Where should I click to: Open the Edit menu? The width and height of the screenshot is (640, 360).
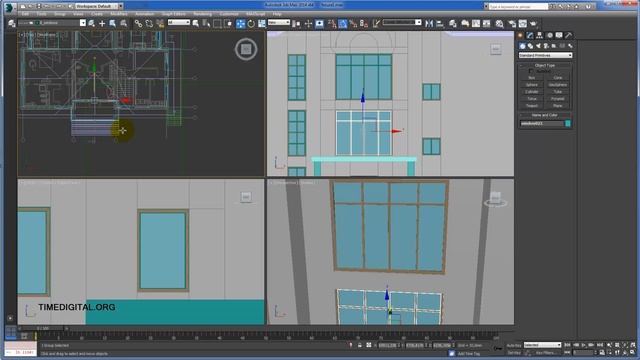(25, 14)
